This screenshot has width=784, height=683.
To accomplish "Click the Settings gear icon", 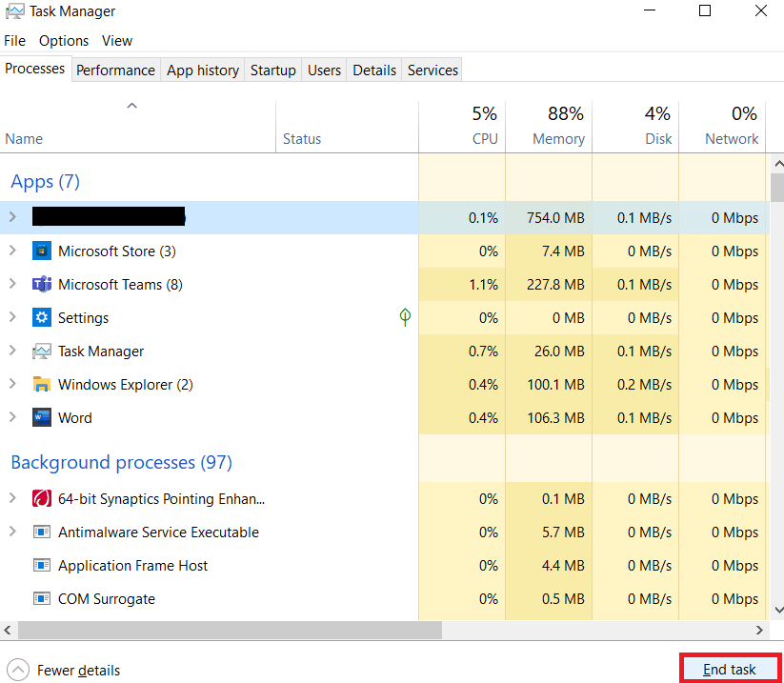I will pyautogui.click(x=42, y=317).
